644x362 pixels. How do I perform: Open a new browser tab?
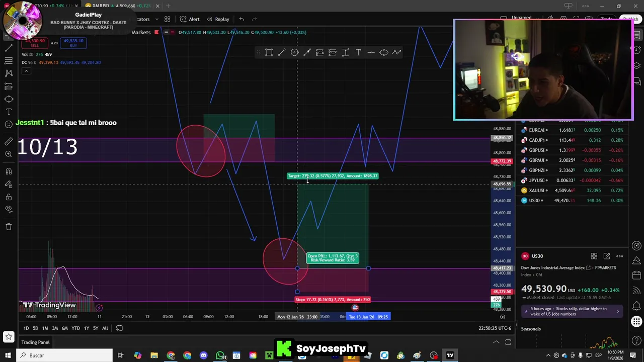[168, 6]
